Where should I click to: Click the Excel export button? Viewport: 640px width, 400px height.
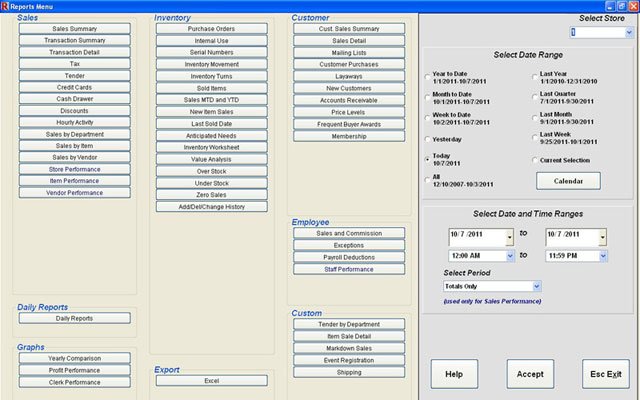(x=211, y=381)
